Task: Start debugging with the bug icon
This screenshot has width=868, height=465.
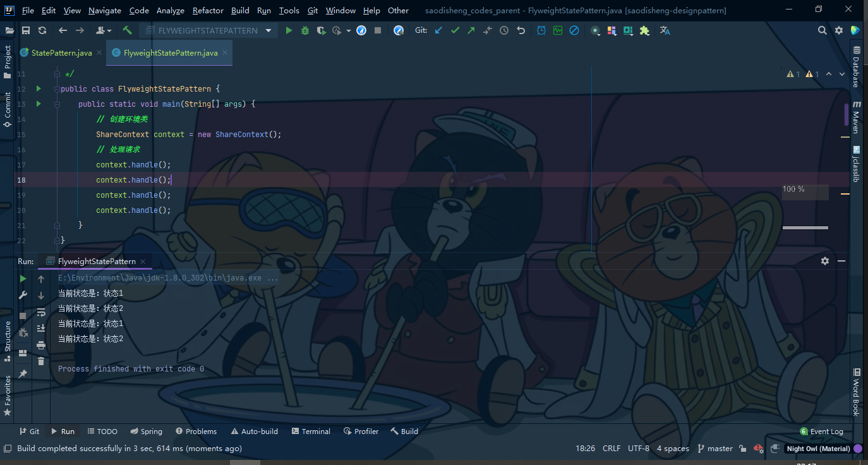Action: coord(305,30)
